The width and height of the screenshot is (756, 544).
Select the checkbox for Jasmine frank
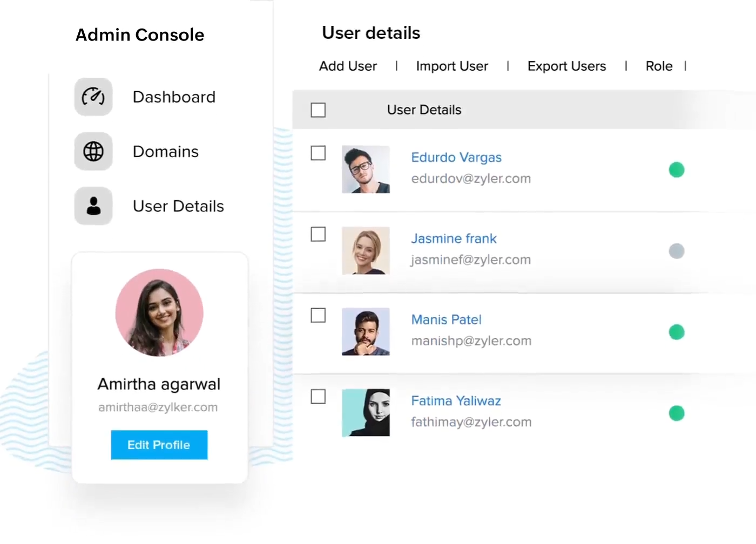pos(318,234)
